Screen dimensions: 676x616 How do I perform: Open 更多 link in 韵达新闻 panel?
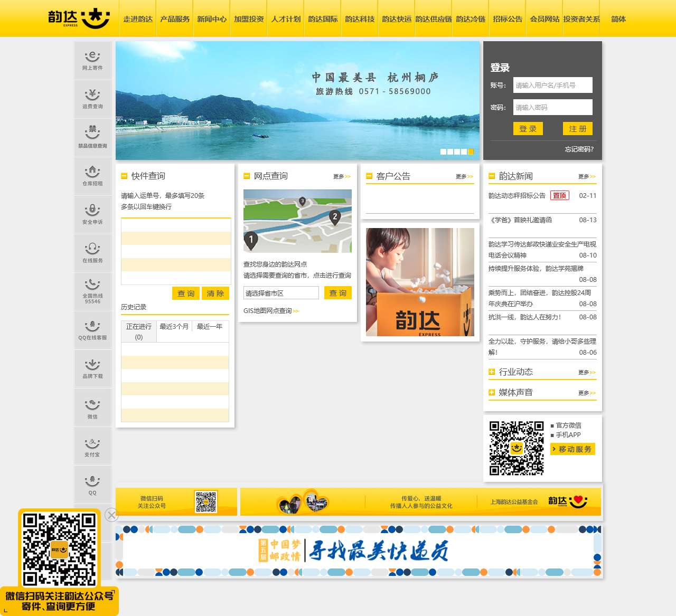pos(587,177)
